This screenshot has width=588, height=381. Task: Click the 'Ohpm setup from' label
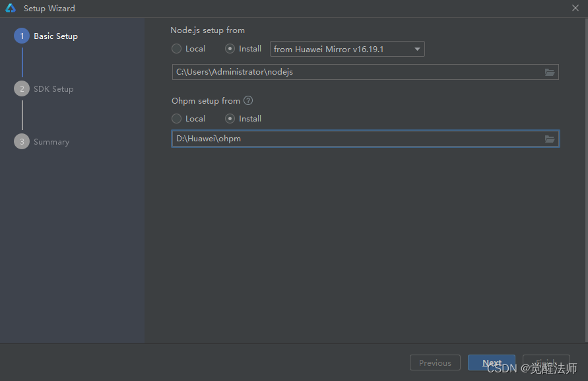click(205, 100)
